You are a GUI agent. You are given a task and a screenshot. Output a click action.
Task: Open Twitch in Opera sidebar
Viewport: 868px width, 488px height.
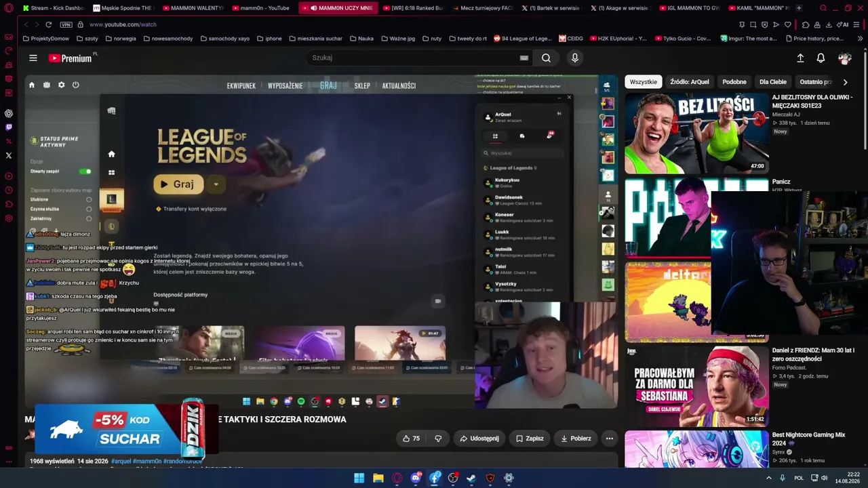tap(9, 127)
